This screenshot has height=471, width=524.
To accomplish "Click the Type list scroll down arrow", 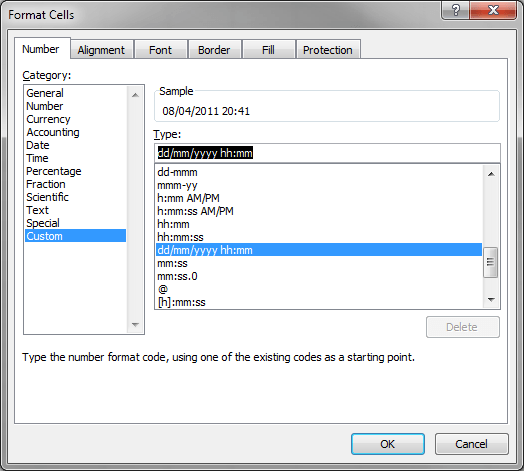I will pyautogui.click(x=491, y=300).
